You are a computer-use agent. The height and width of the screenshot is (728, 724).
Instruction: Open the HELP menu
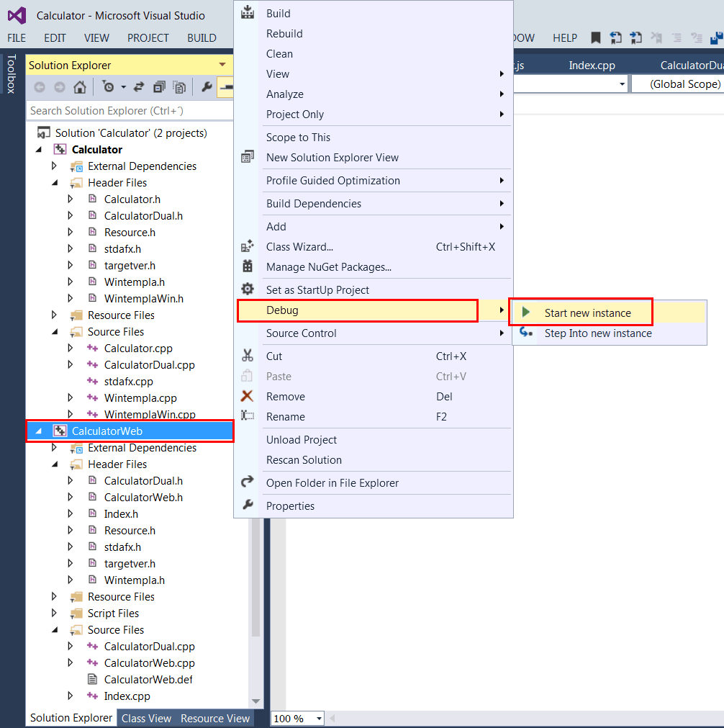565,38
